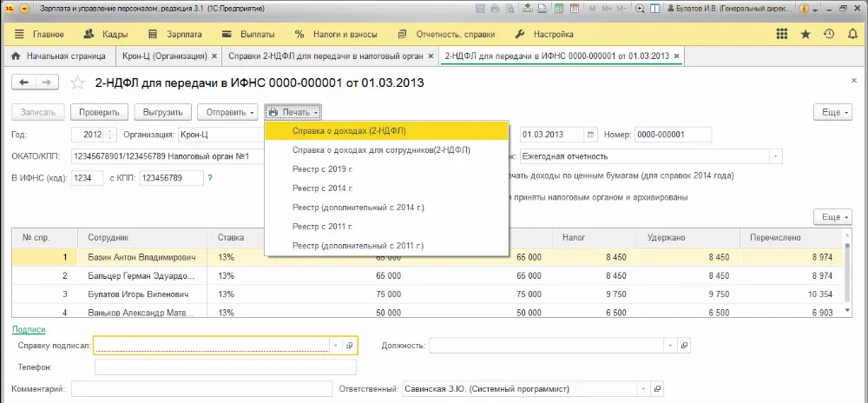This screenshot has height=403, width=868.
Task: Click the Номер field 0000-000001
Action: (674, 135)
